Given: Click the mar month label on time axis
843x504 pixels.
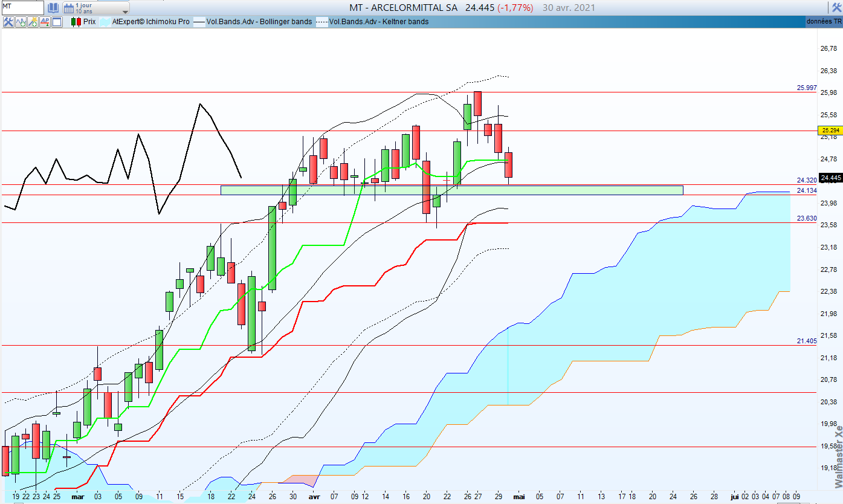Looking at the screenshot, I should point(77,497).
